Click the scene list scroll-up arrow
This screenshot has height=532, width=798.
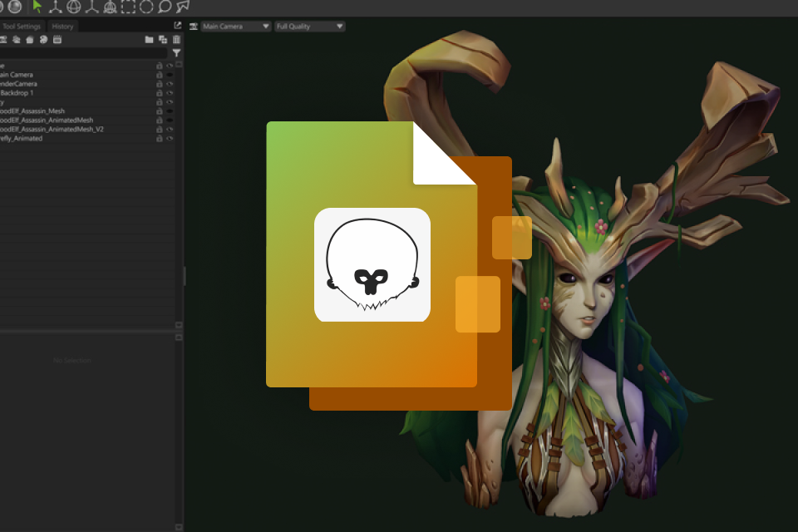click(x=180, y=65)
